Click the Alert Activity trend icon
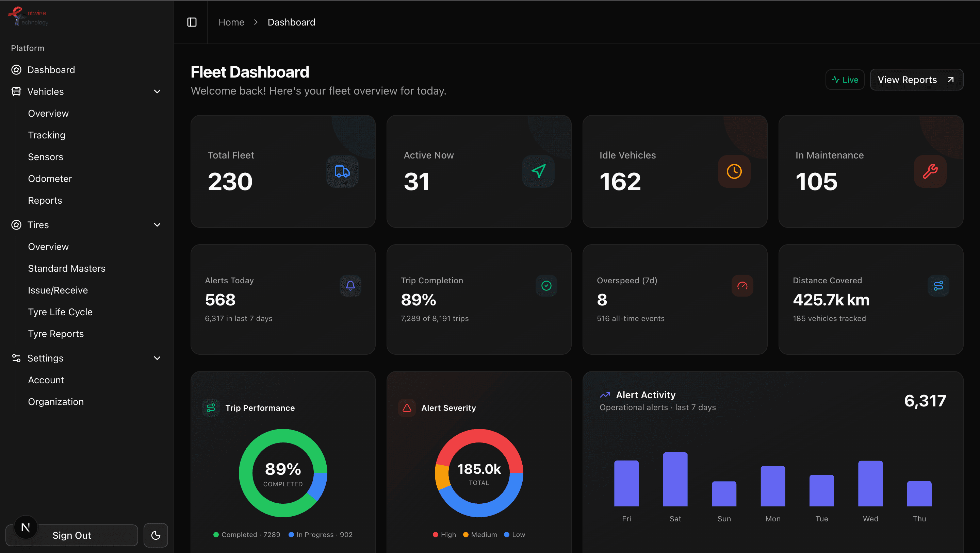This screenshot has width=980, height=553. (x=605, y=395)
